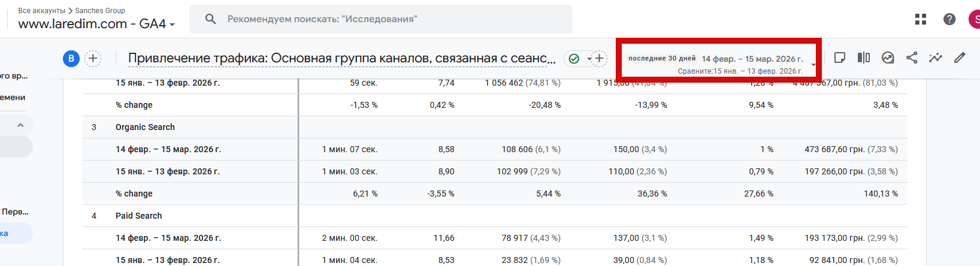Collapse the left sidebar section chevron

coord(20,125)
